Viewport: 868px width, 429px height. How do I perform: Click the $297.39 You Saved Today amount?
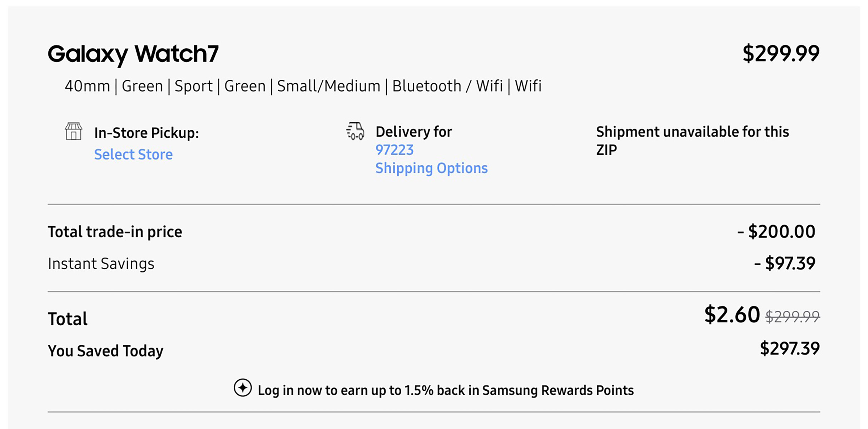tap(790, 349)
